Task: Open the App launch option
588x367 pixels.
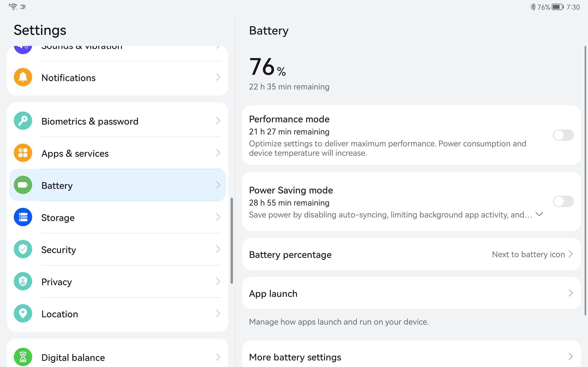Action: [x=411, y=293]
